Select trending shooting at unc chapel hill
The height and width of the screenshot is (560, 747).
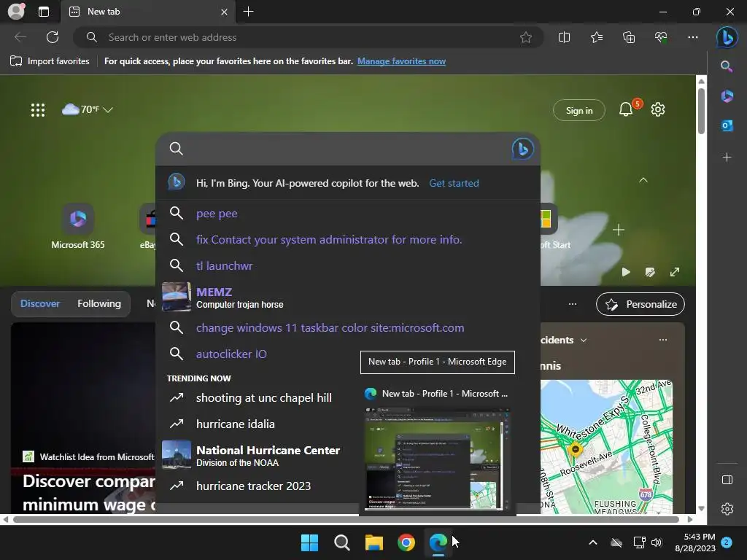tap(258, 397)
